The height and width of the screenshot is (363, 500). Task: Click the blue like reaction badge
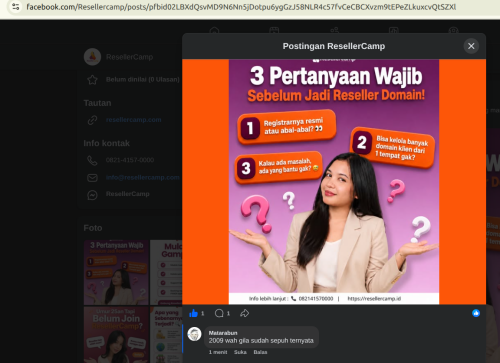click(x=476, y=313)
